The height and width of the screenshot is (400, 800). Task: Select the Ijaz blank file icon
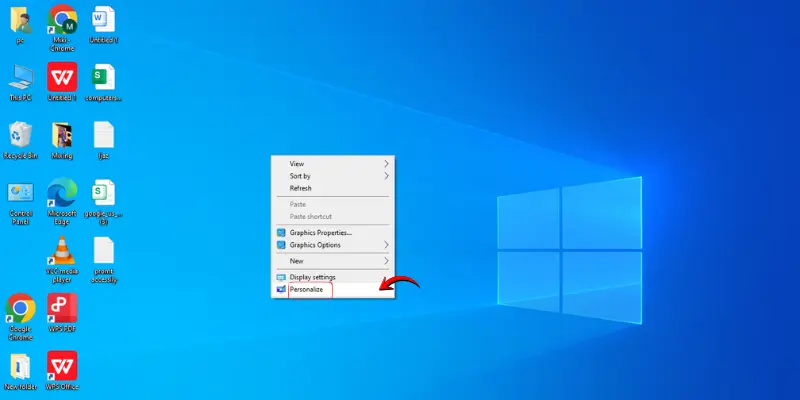pyautogui.click(x=104, y=135)
